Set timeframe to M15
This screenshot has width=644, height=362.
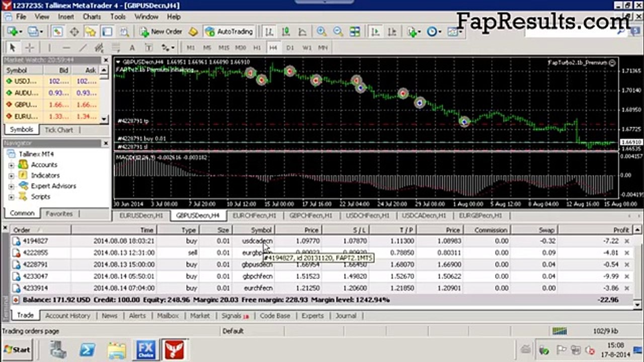224,48
